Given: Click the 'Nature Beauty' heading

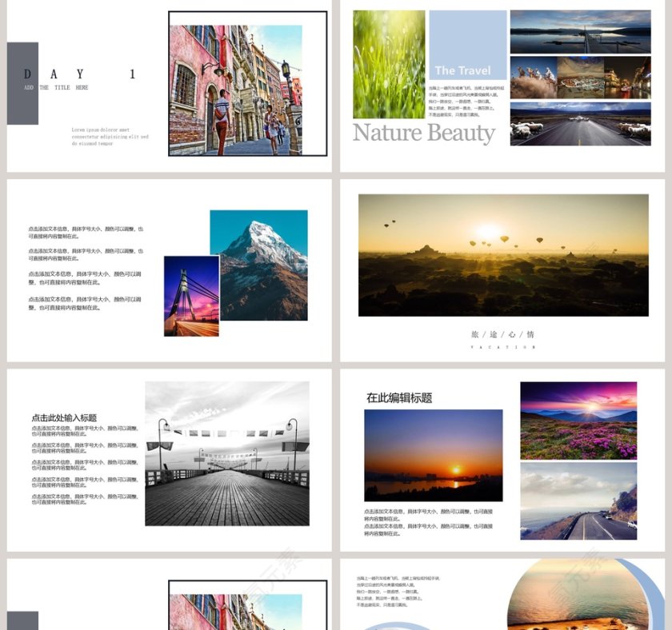Looking at the screenshot, I should [424, 133].
